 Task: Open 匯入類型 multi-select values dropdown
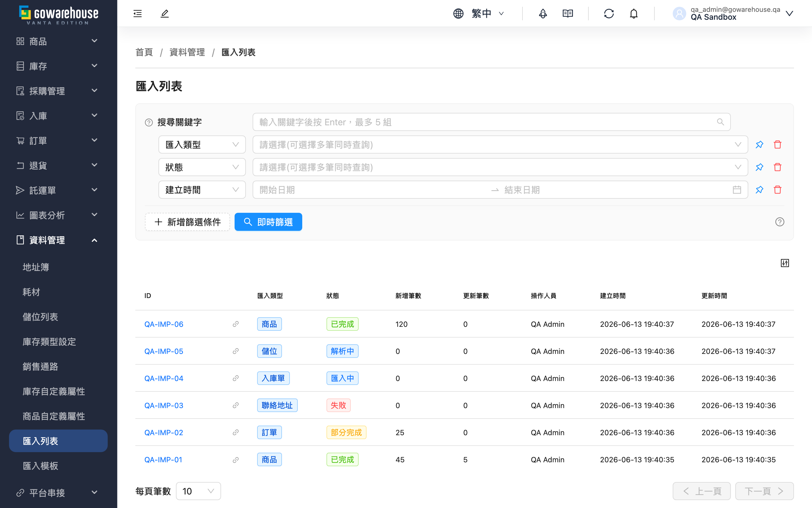500,144
